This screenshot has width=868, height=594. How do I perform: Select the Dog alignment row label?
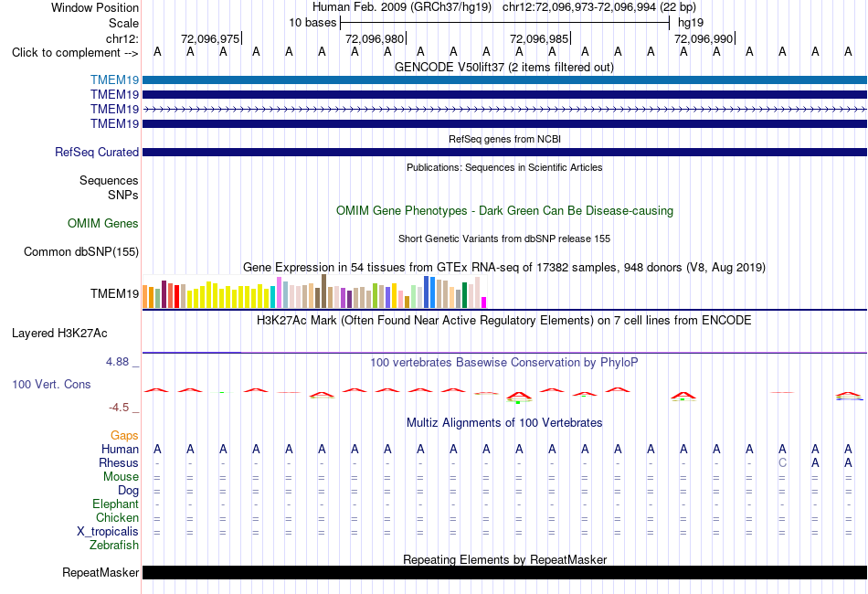[x=128, y=491]
